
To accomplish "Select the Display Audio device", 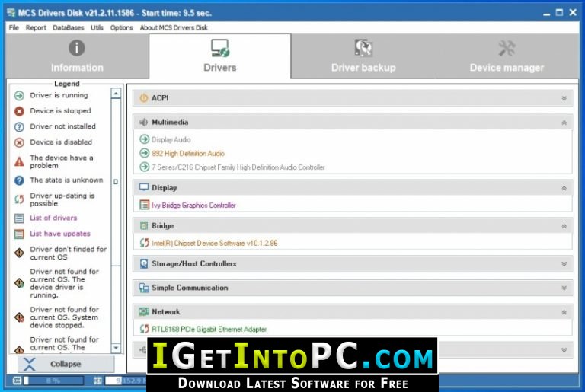I will (171, 140).
